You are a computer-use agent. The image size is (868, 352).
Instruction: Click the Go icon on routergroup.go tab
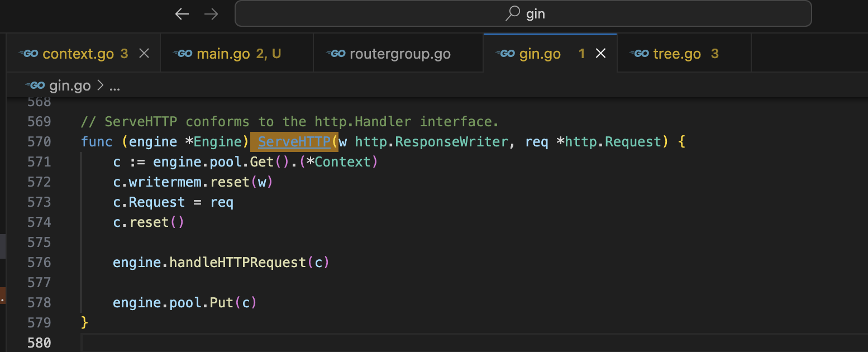pyautogui.click(x=336, y=54)
